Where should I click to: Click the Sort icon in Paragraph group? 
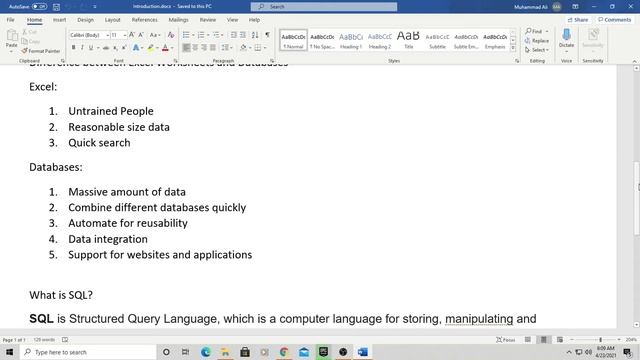(x=255, y=35)
